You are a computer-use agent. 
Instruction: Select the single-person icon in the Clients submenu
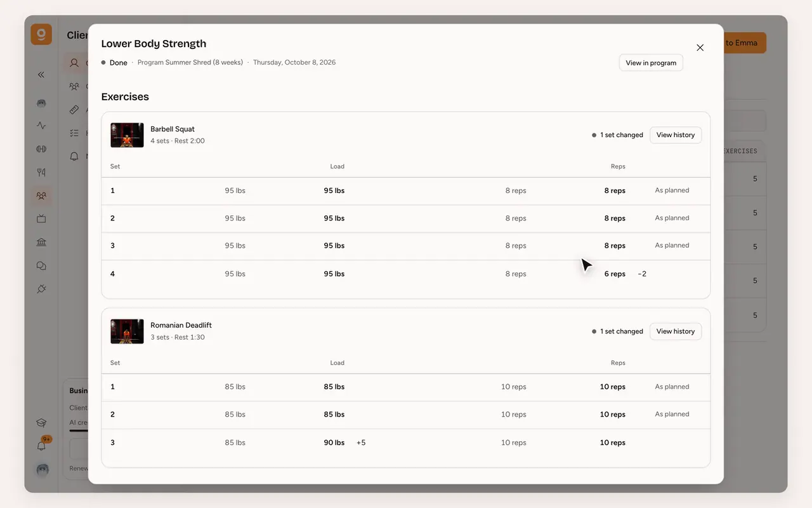click(x=74, y=63)
